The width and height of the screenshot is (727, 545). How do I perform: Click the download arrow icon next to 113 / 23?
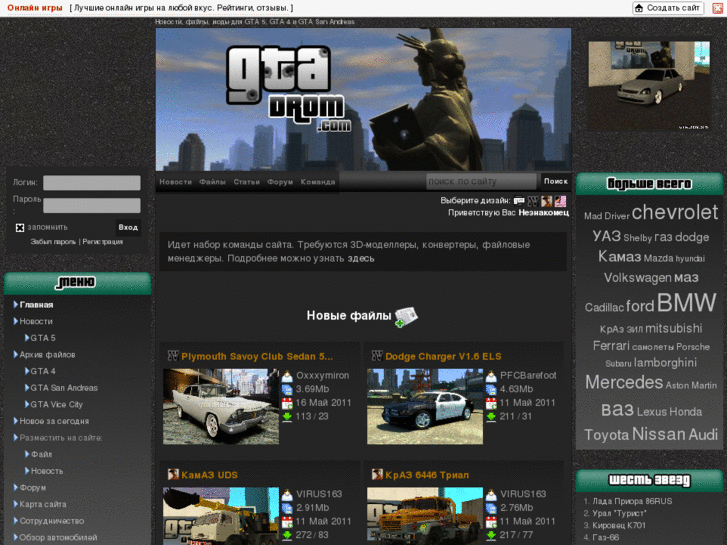coord(287,417)
